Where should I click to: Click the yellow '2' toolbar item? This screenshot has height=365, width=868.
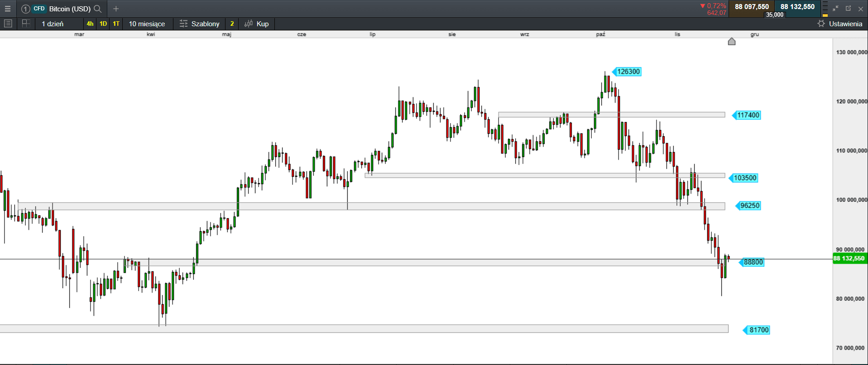coord(232,24)
